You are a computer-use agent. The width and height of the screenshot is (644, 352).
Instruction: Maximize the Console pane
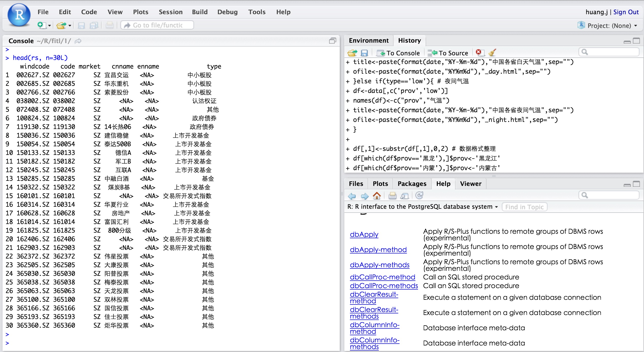point(332,41)
